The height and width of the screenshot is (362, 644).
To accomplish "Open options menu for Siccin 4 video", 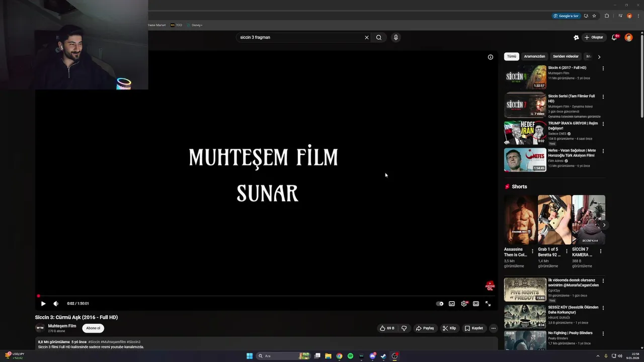I will point(603,68).
